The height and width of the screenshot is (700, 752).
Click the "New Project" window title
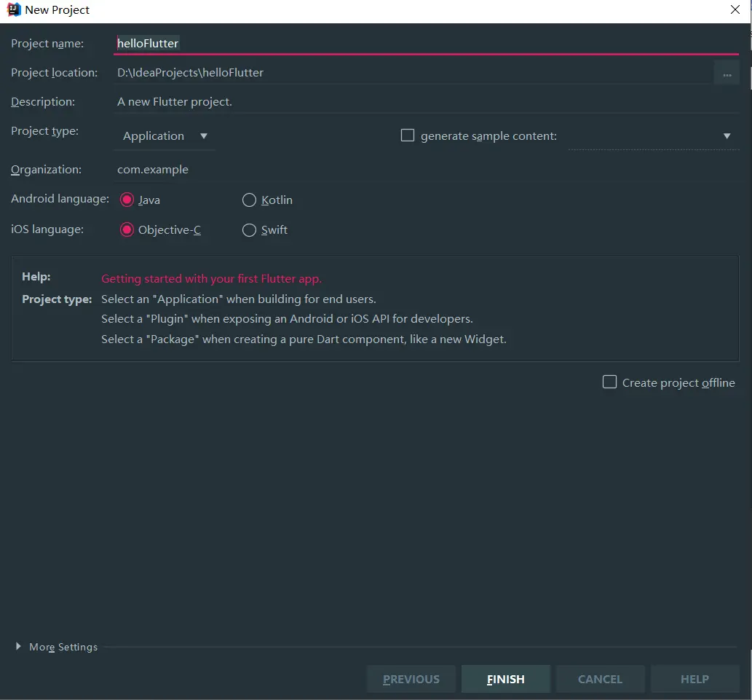(57, 9)
